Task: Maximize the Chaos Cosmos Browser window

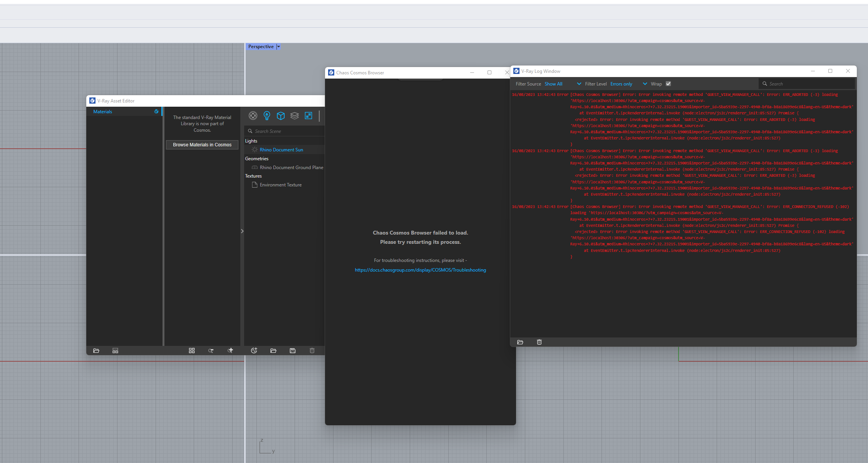Action: click(489, 72)
